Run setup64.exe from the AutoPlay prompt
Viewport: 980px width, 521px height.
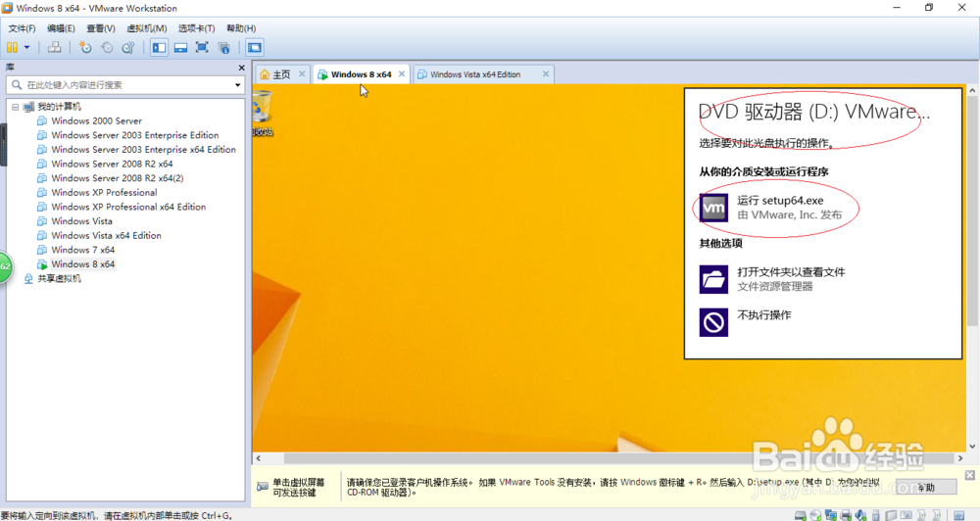[789, 208]
